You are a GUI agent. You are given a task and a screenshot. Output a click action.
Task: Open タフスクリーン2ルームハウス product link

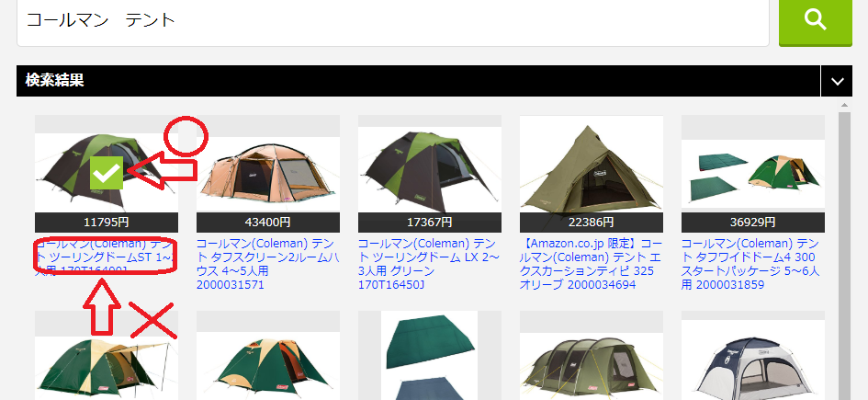(267, 264)
